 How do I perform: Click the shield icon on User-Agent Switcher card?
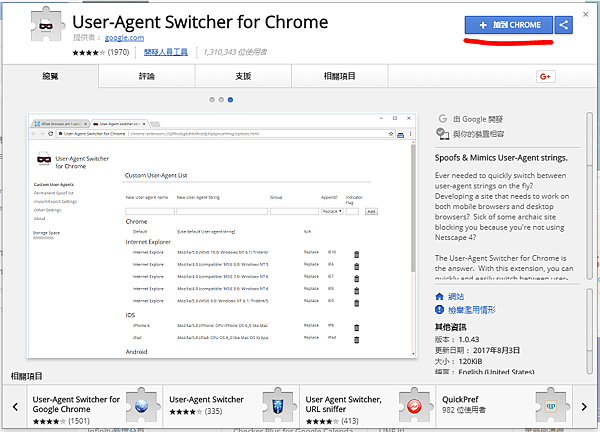pos(278,406)
